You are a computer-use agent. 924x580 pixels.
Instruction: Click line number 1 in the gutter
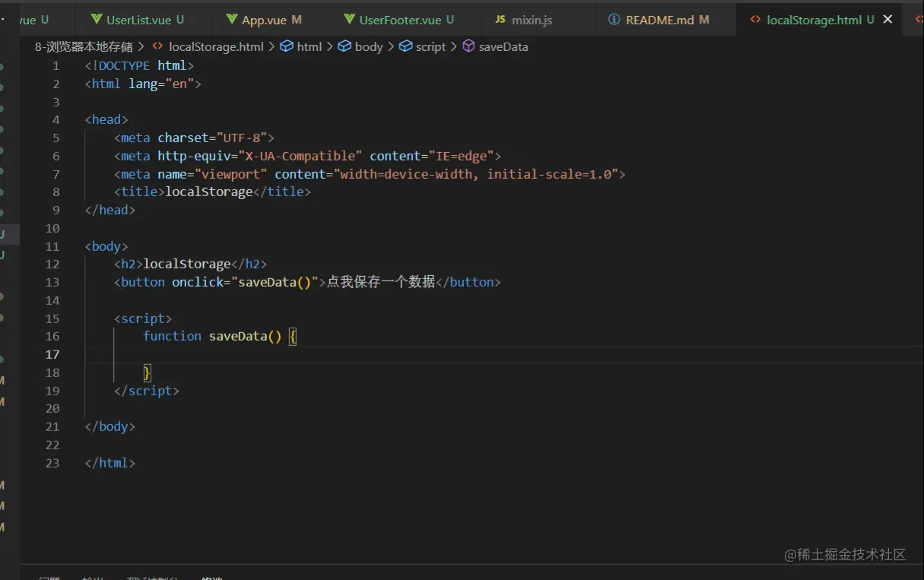tap(56, 66)
